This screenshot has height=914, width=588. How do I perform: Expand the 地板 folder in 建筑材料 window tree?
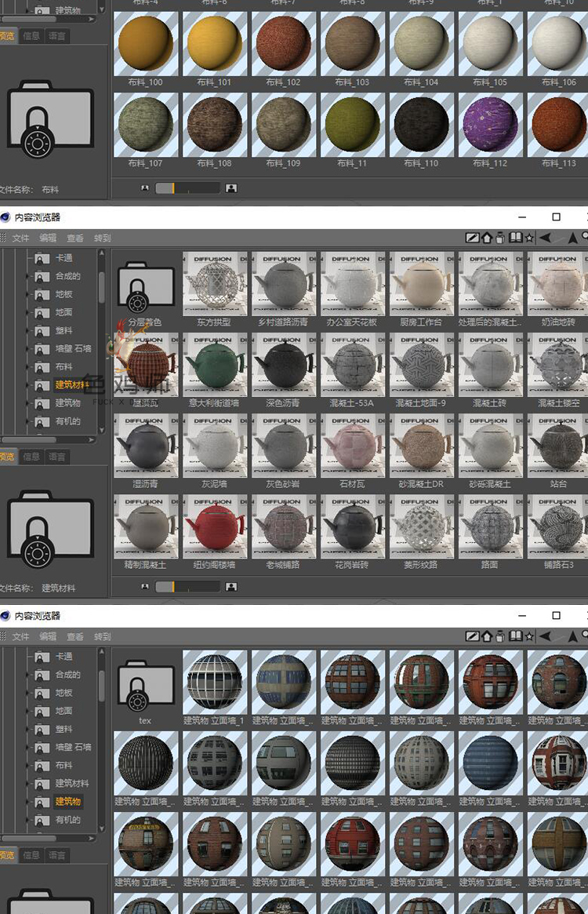27,294
